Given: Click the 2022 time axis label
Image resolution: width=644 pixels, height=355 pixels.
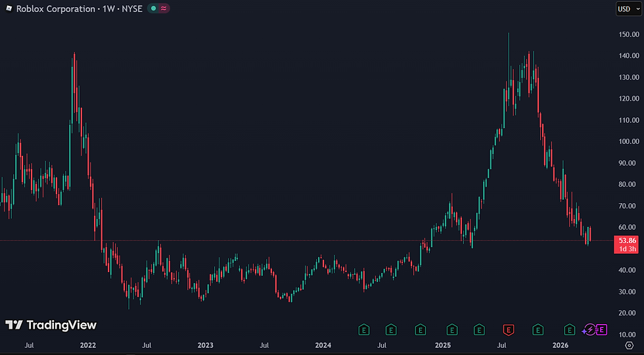Looking at the screenshot, I should 88,345.
